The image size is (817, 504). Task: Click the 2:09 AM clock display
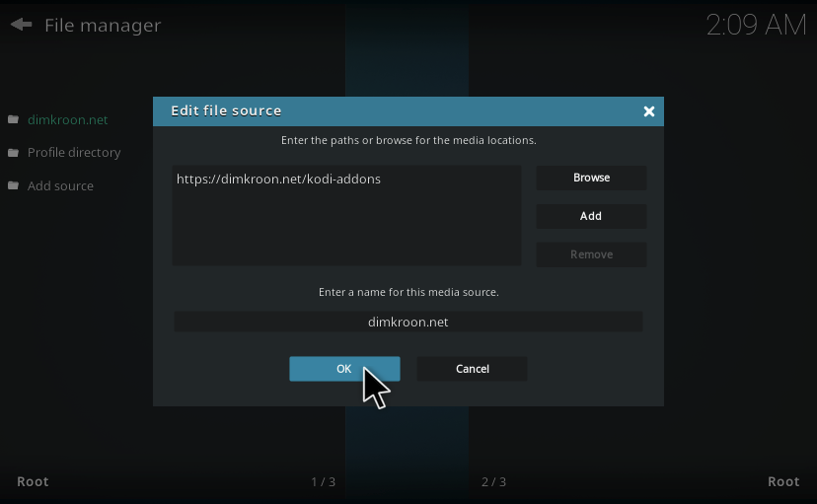tap(755, 26)
